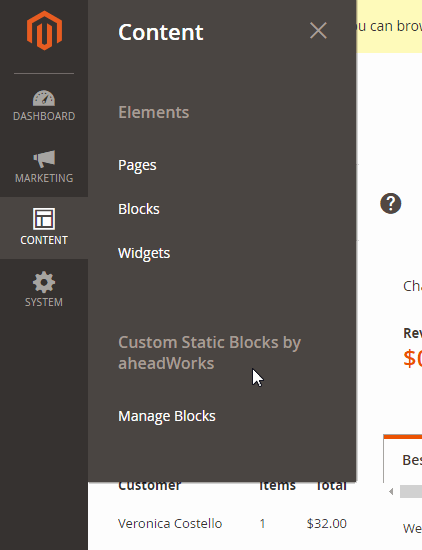Close the Content flyout panel
The image size is (422, 550).
318,31
